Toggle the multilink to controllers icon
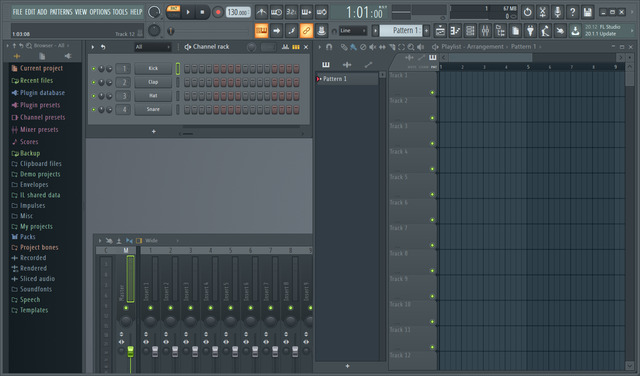The image size is (640, 376). 306,31
